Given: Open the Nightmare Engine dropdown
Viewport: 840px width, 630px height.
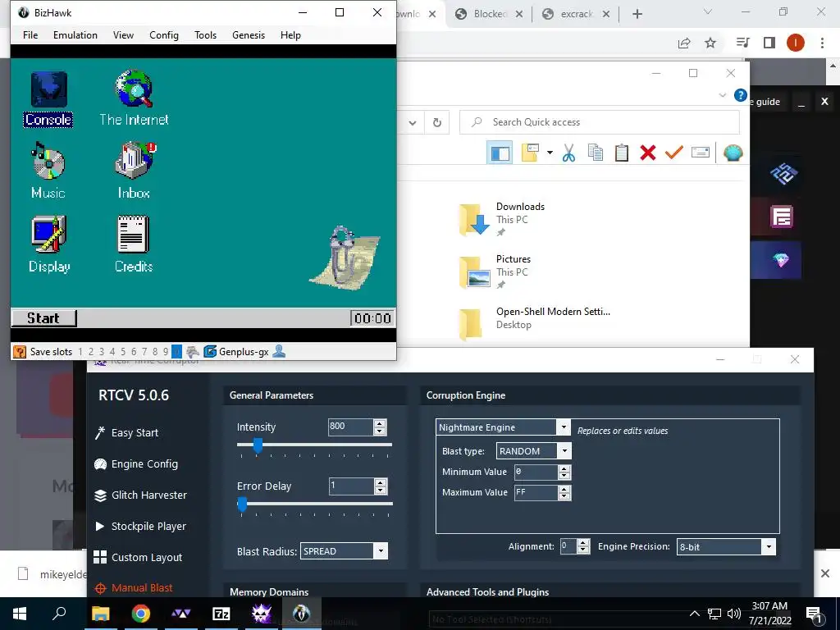Looking at the screenshot, I should click(x=502, y=427).
